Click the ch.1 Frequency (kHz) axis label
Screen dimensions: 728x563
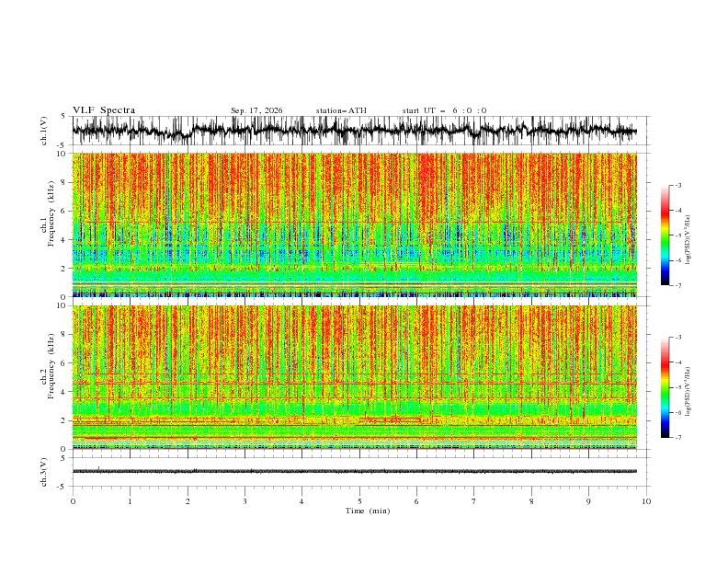47,224
